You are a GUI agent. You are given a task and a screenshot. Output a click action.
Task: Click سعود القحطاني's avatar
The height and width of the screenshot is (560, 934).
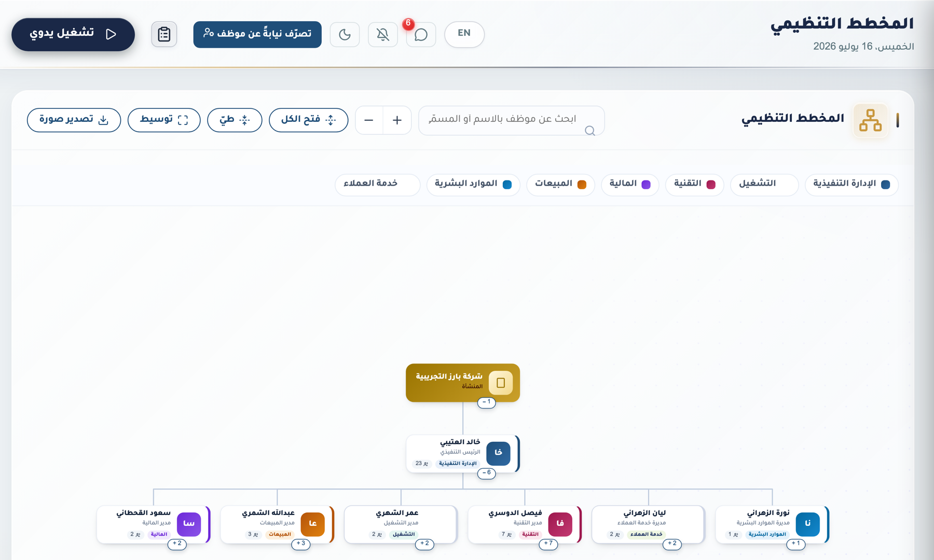pos(189,524)
